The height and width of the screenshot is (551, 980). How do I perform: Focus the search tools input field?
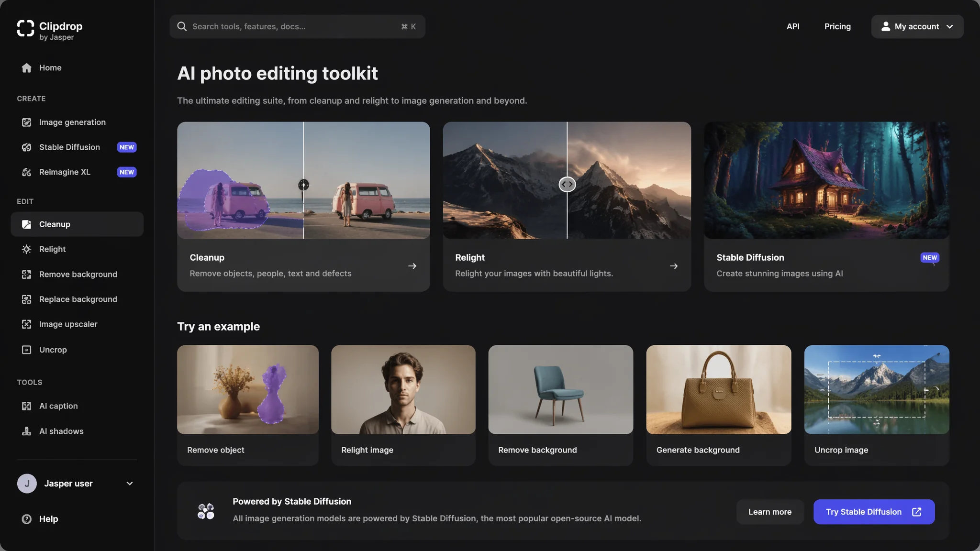(297, 26)
